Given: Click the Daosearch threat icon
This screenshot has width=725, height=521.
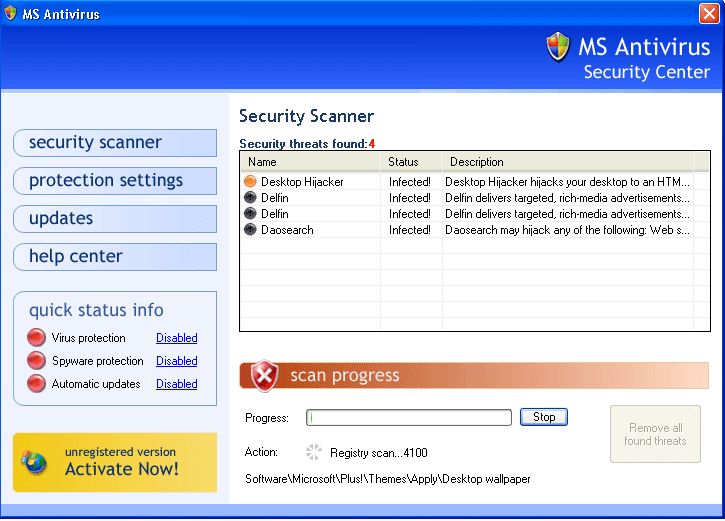Looking at the screenshot, I should pos(250,230).
